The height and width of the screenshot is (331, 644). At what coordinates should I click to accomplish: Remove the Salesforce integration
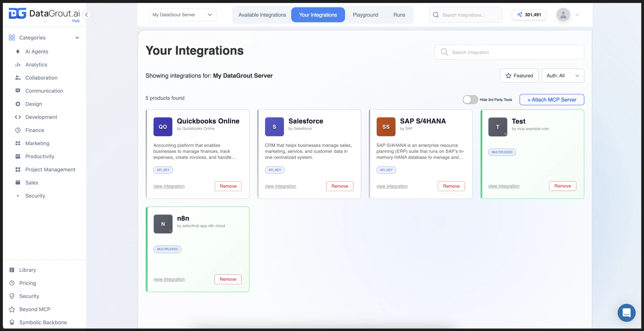click(340, 186)
